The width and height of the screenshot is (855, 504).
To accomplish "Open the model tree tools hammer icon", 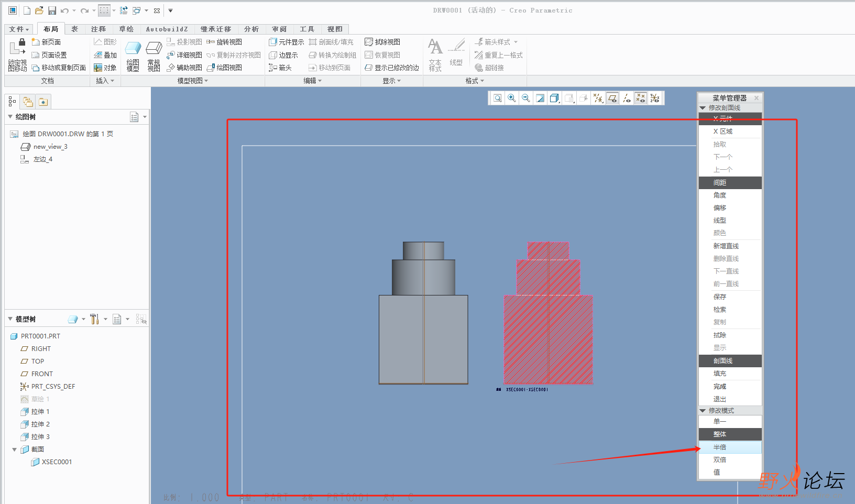I will (x=94, y=319).
